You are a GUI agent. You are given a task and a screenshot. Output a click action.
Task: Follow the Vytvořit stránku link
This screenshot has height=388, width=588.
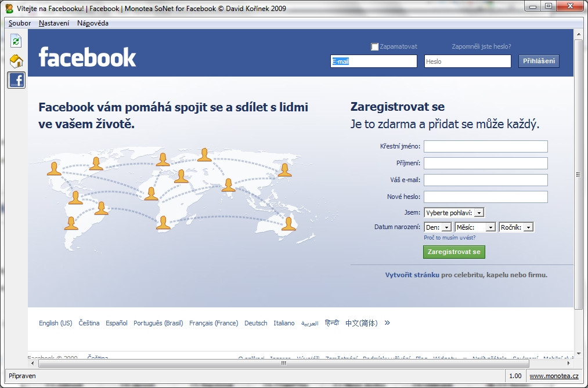pos(412,275)
